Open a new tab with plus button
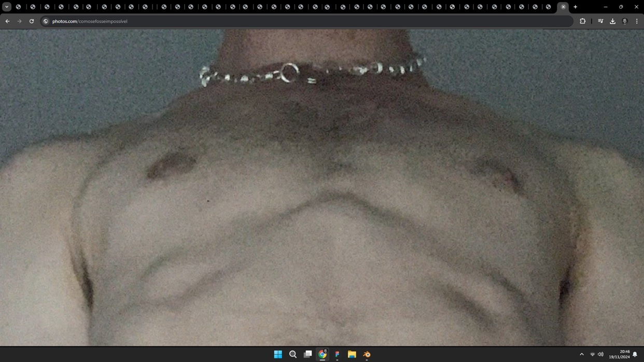The width and height of the screenshot is (644, 362). pyautogui.click(x=576, y=7)
